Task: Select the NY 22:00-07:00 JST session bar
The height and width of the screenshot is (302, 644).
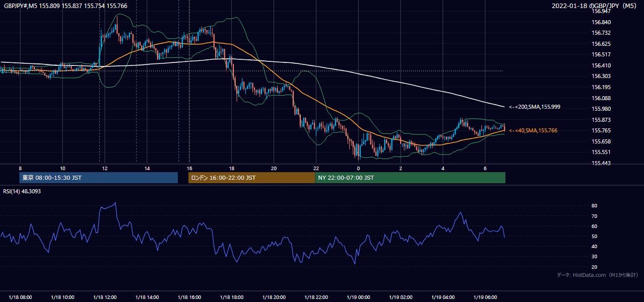Action: pyautogui.click(x=410, y=178)
